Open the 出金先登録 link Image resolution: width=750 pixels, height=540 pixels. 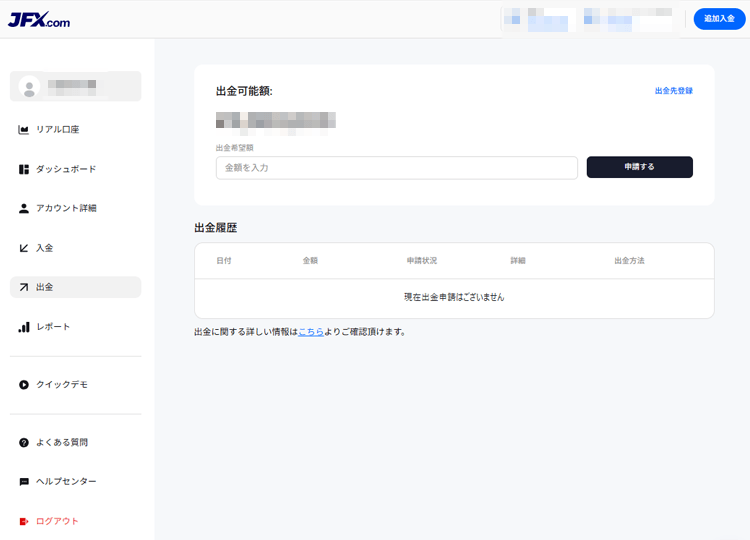pyautogui.click(x=673, y=90)
